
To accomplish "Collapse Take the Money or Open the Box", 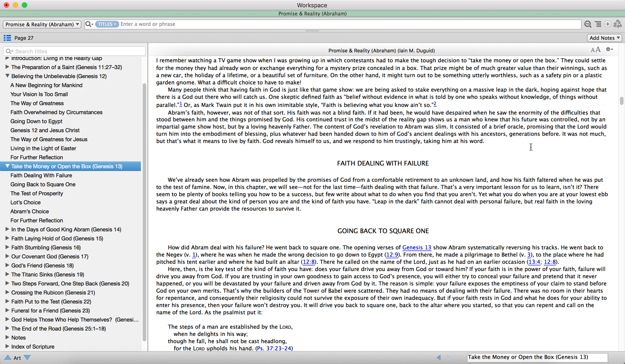I will [7, 166].
